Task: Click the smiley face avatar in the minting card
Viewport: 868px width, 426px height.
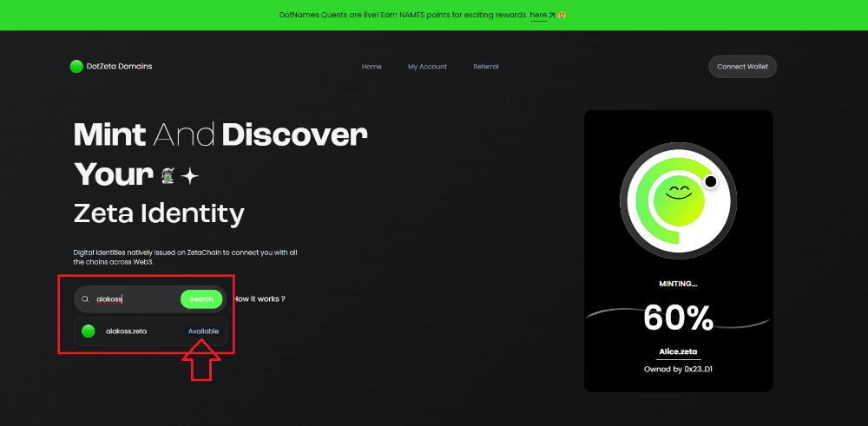Action: 679,199
